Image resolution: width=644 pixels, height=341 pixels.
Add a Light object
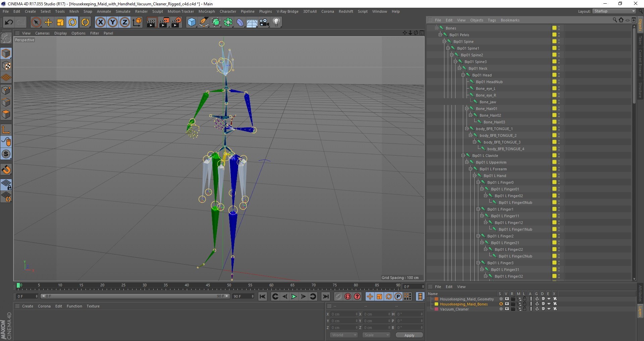pyautogui.click(x=276, y=22)
